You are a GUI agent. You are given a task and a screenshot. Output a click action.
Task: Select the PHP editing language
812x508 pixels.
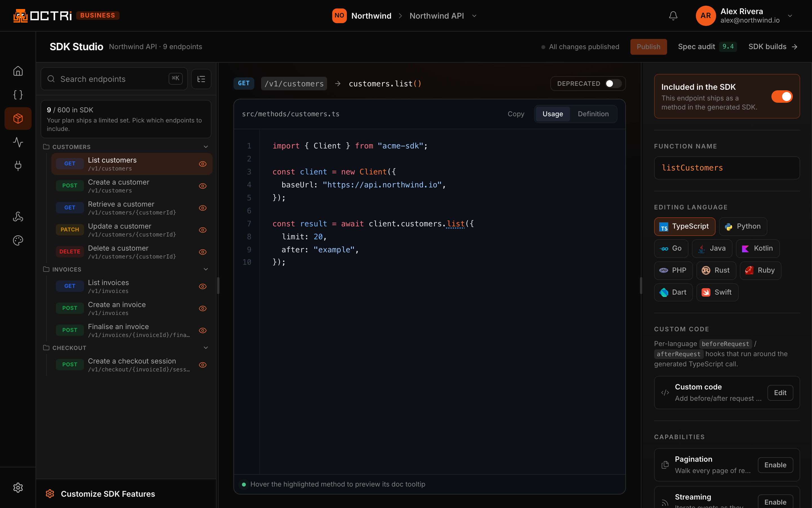coord(673,270)
